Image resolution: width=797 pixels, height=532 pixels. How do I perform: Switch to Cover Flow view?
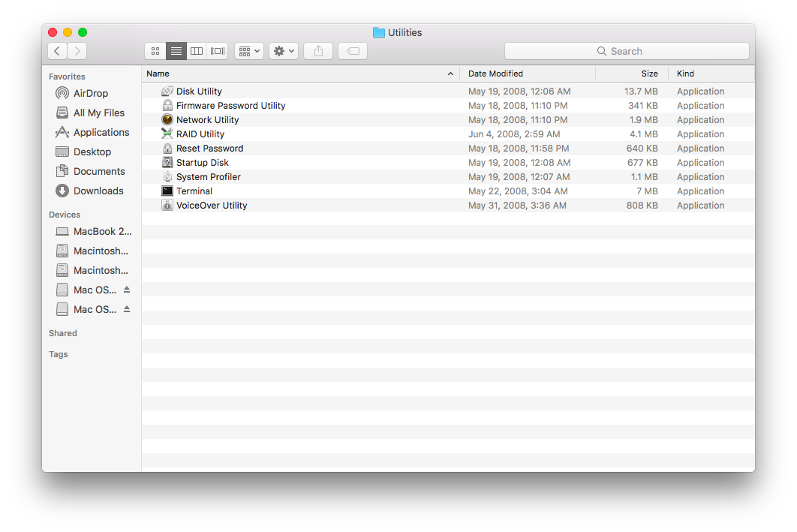[218, 51]
